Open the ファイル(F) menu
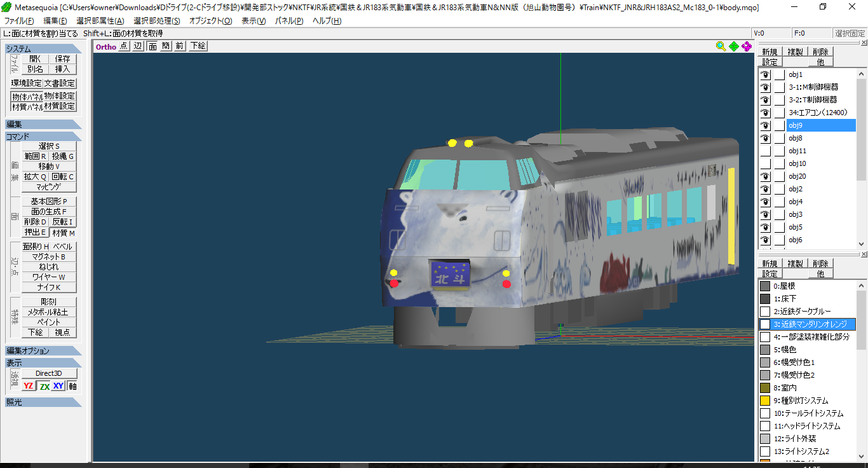The height and width of the screenshot is (468, 868). pyautogui.click(x=19, y=21)
